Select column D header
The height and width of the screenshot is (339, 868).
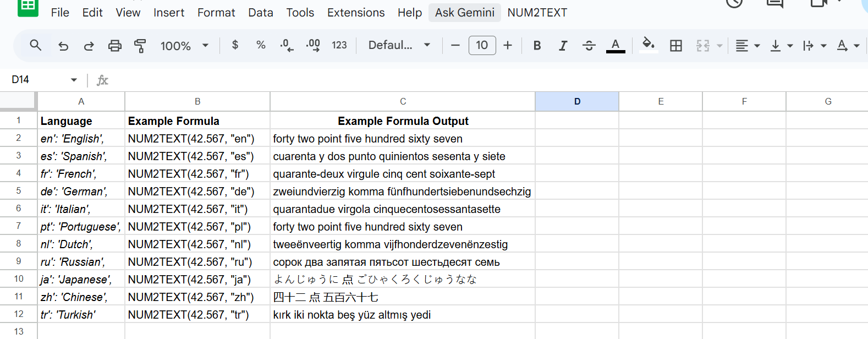pyautogui.click(x=577, y=101)
